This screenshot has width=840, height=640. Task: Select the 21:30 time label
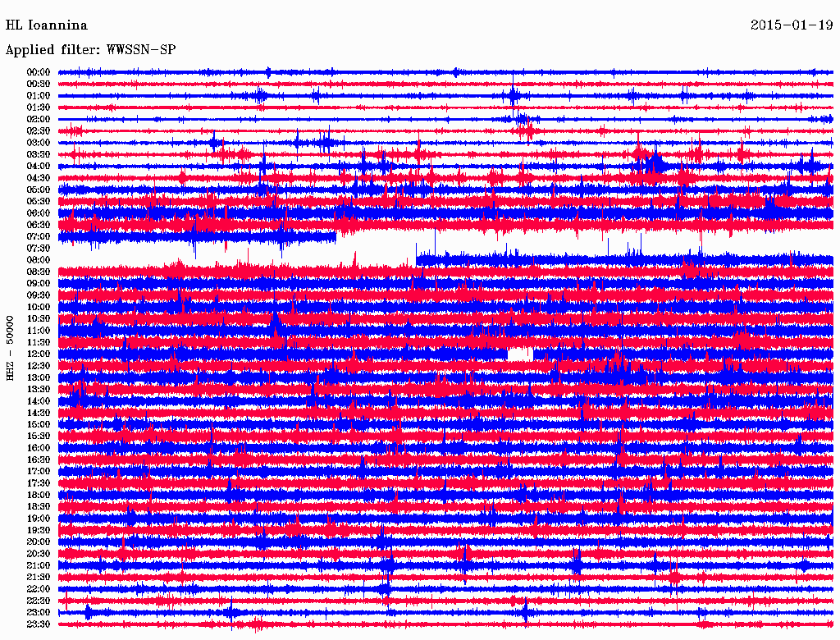pyautogui.click(x=39, y=577)
